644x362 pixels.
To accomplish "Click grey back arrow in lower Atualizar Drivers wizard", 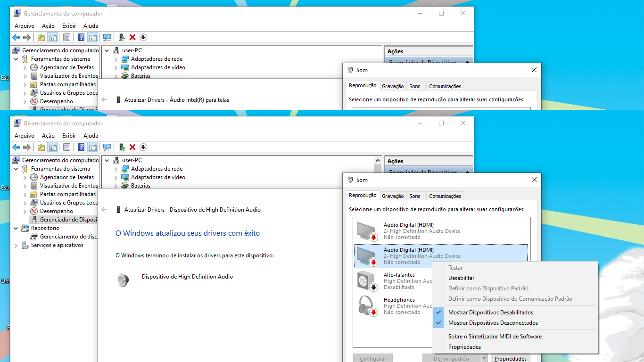I will point(104,210).
